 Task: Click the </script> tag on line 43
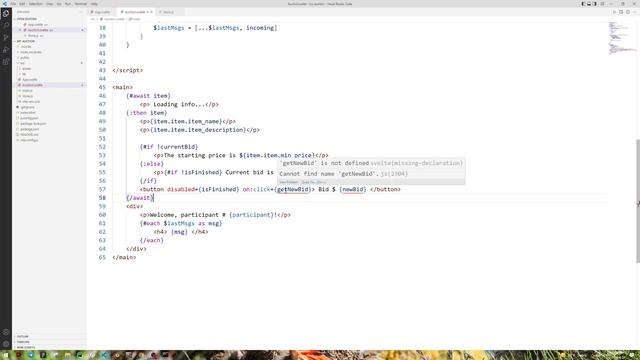coord(128,70)
